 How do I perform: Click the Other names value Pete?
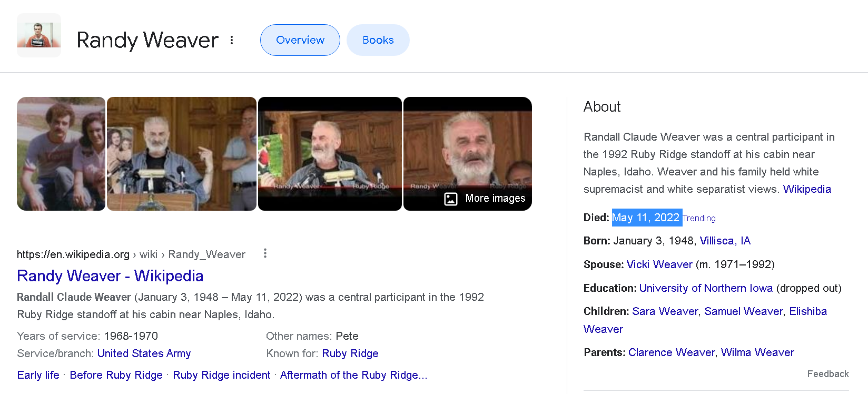pos(347,336)
